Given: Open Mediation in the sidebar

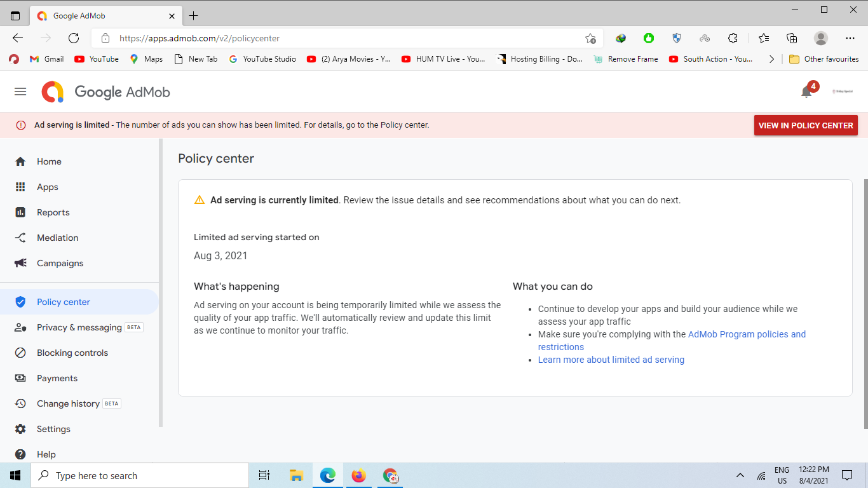Looking at the screenshot, I should pyautogui.click(x=79, y=238).
